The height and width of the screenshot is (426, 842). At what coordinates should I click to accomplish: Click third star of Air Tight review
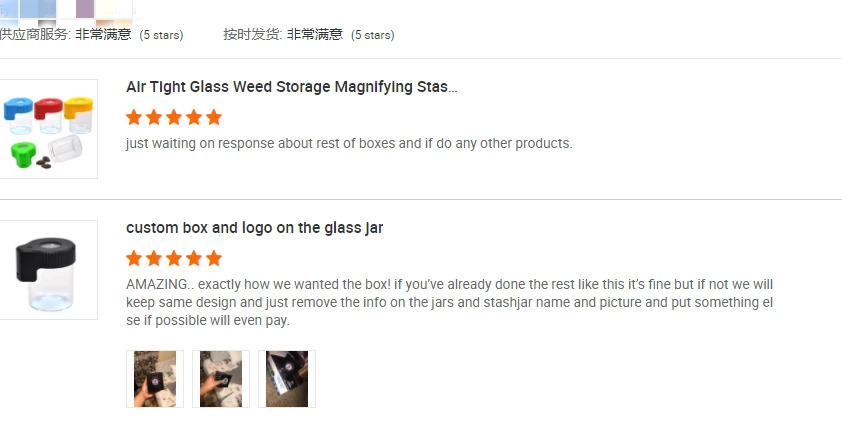click(174, 117)
